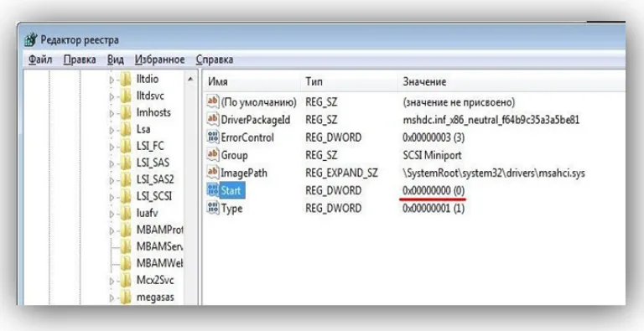Select the Start value name
Screen dimensions: 644x331
(x=232, y=190)
